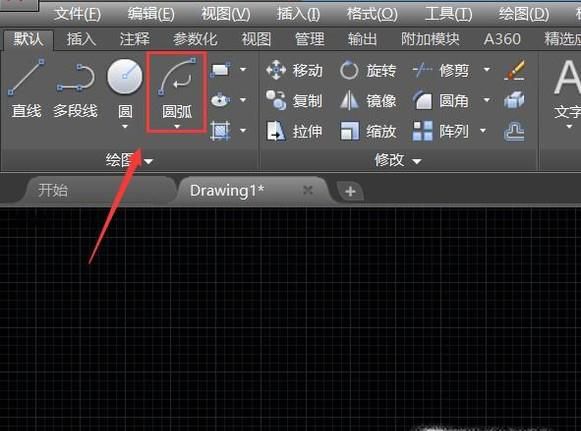Click the 复制 copy tool

[x=295, y=101]
